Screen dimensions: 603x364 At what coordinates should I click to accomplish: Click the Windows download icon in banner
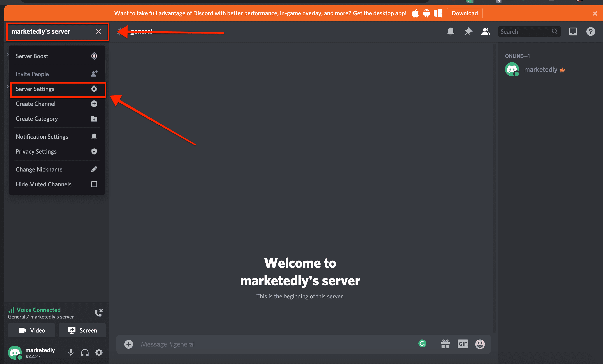point(438,13)
